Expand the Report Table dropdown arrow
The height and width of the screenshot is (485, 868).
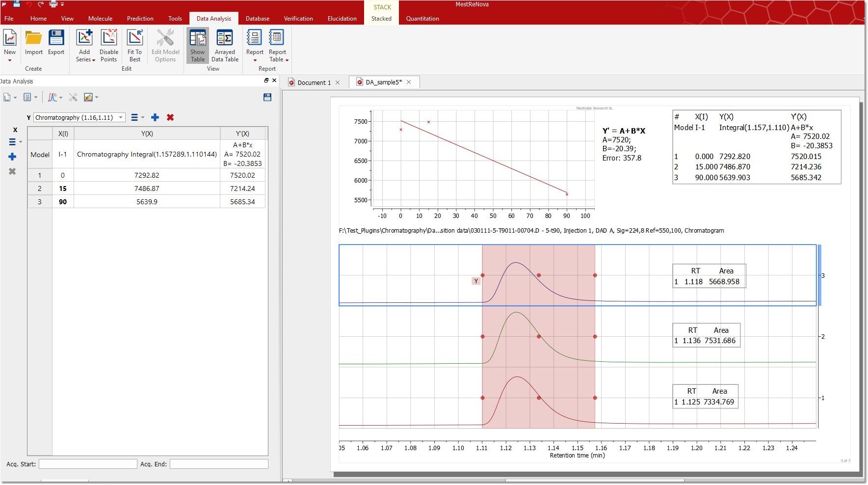[287, 60]
